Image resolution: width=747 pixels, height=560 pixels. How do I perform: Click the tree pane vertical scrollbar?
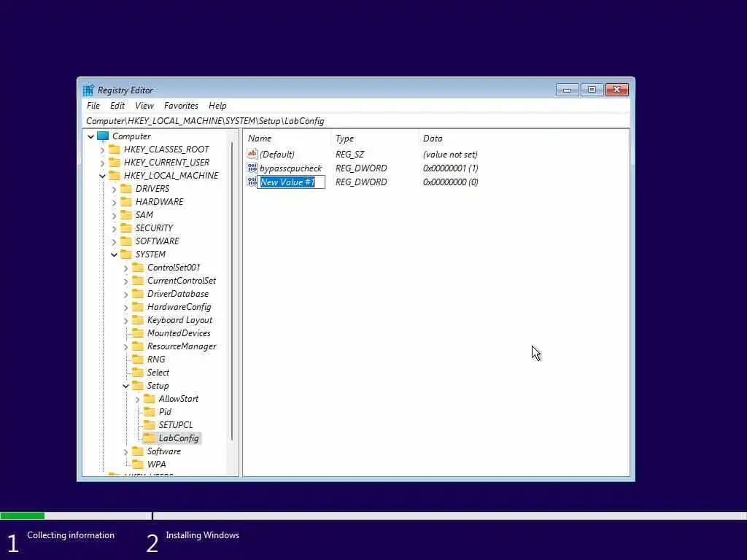232,292
